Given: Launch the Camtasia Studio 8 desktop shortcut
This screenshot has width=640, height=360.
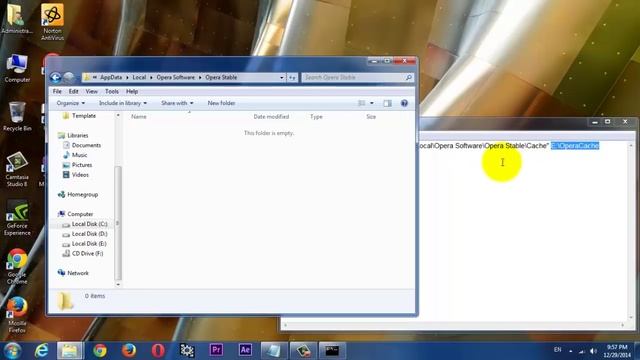Looking at the screenshot, I should click(17, 169).
